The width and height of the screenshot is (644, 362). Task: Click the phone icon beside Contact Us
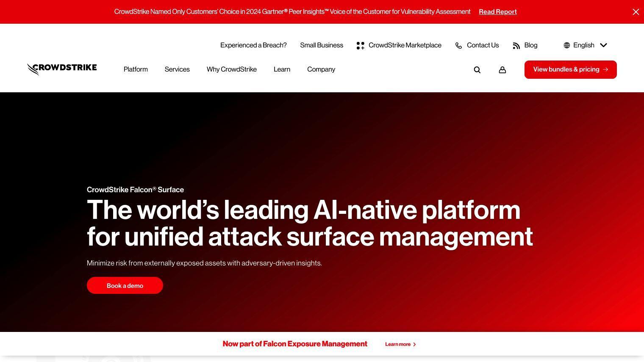[458, 46]
